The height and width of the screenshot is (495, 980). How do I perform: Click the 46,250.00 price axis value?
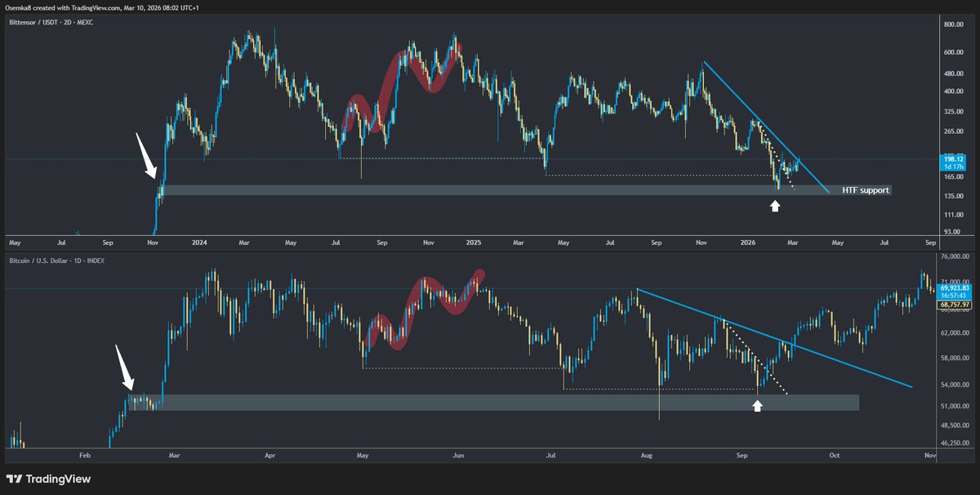954,443
